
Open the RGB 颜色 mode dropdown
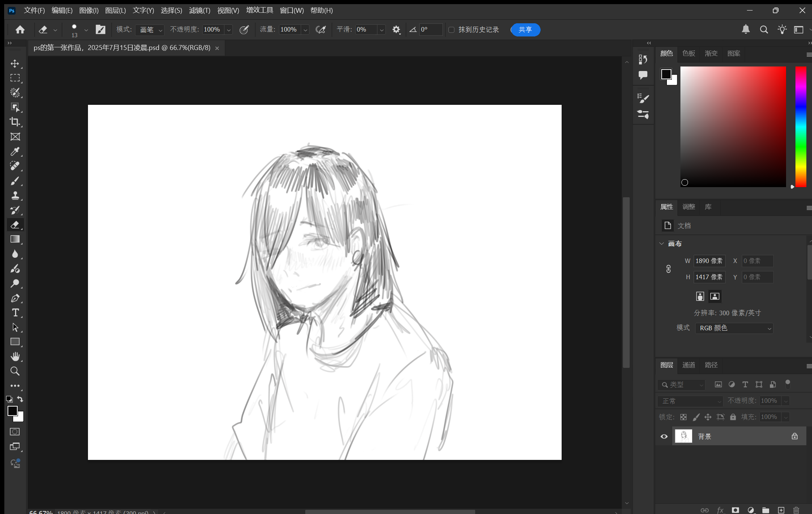click(x=734, y=328)
